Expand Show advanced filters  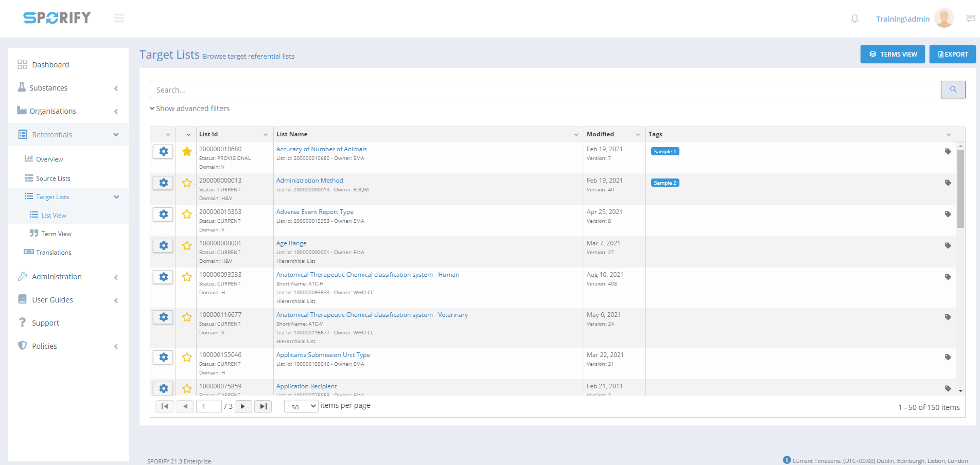189,109
